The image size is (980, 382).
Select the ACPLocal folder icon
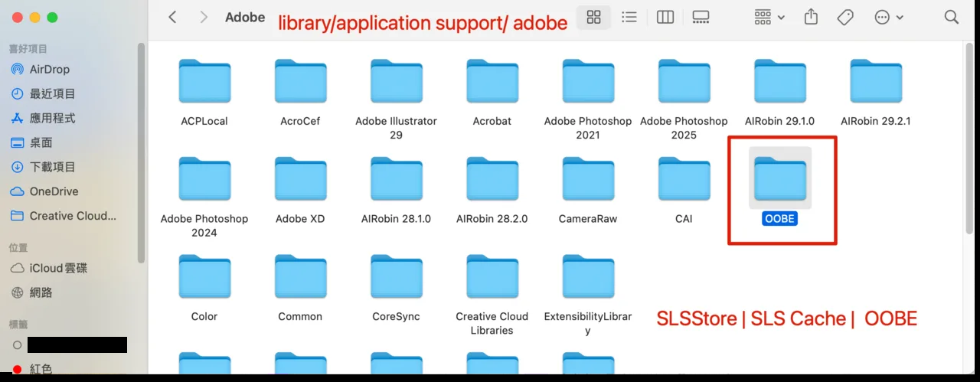click(204, 81)
